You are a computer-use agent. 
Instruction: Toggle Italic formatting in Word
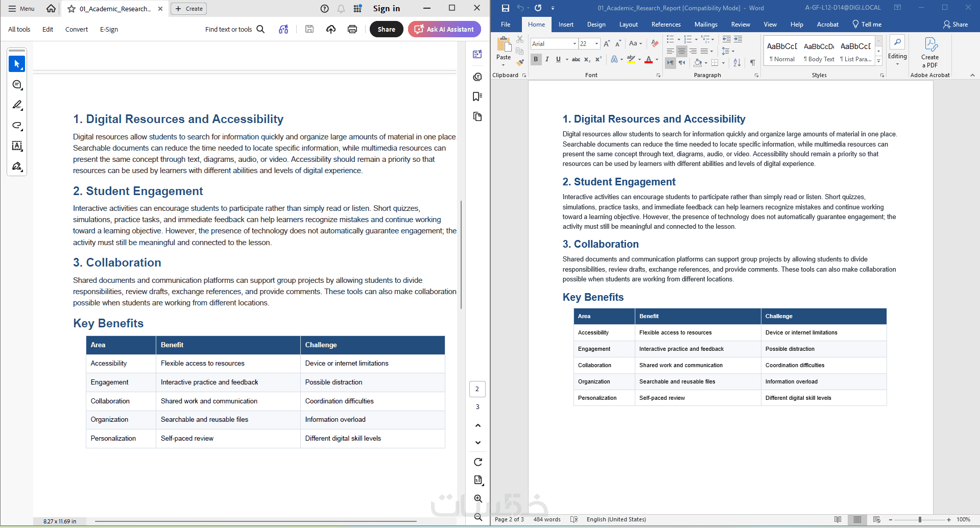547,59
